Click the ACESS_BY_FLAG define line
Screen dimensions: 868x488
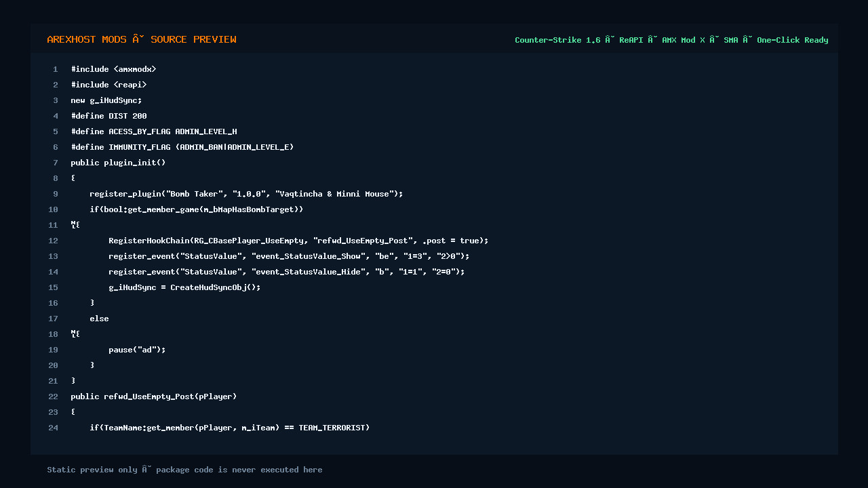click(154, 131)
